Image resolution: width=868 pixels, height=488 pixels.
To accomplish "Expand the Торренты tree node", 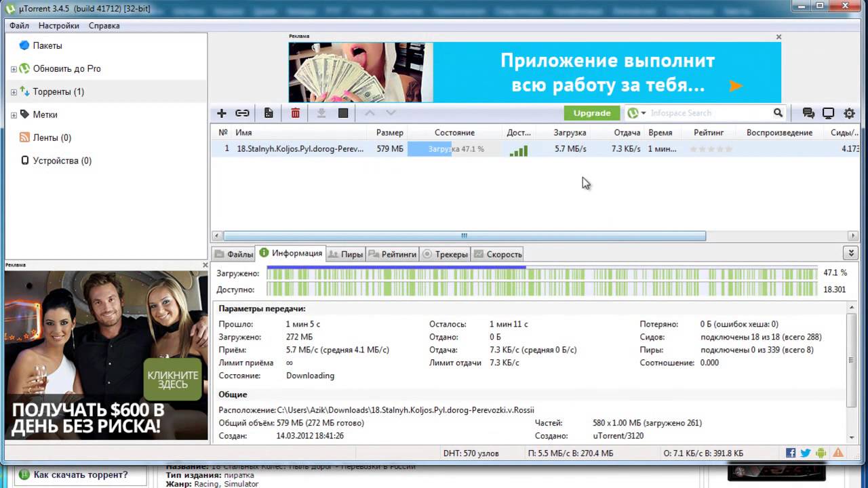I will 14,92.
